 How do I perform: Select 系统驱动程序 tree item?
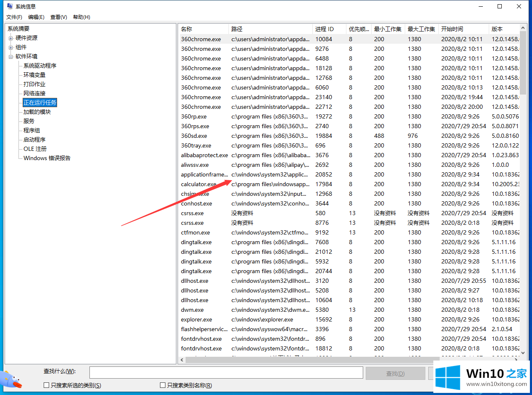pos(40,66)
